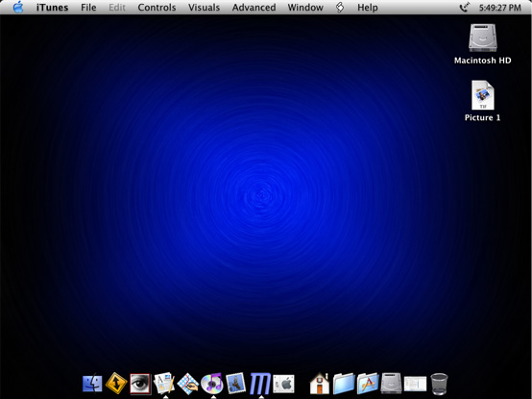This screenshot has height=399, width=532.
Task: Open the documents-and-pencil app in dock
Action: pos(164,383)
